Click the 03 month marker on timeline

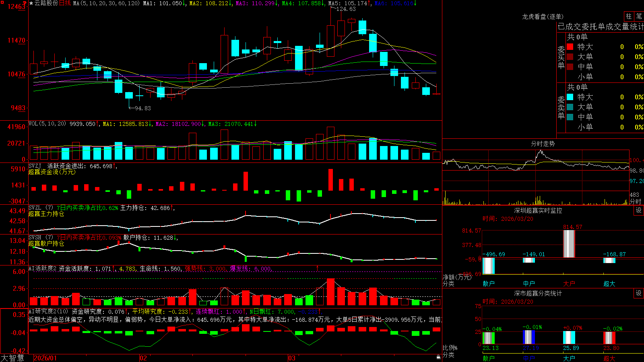[292, 358]
